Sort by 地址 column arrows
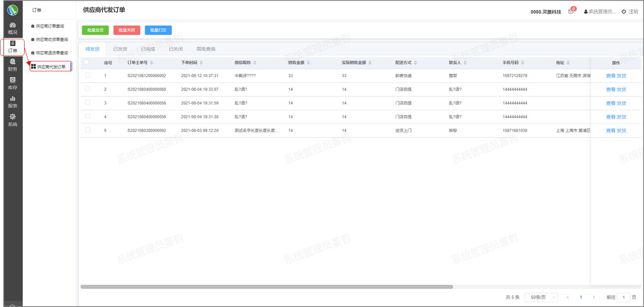Viewport: 644px width, 307px height. point(568,63)
